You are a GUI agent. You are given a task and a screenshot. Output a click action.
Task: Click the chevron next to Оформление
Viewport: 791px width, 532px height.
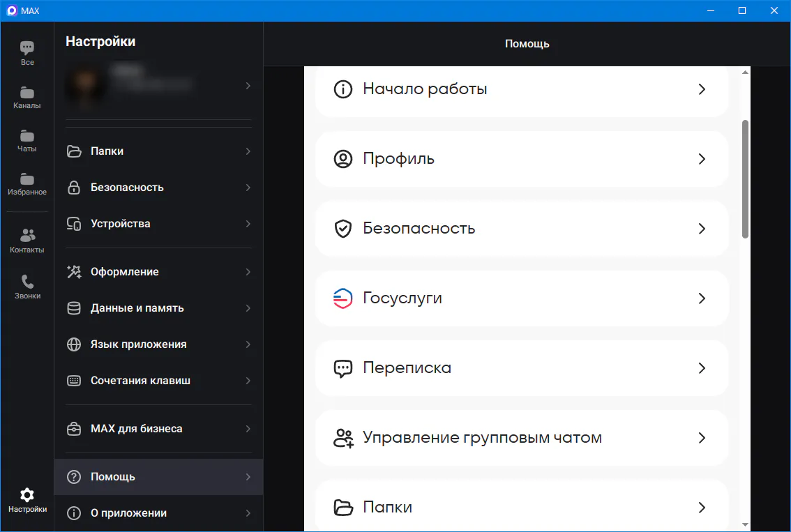[x=248, y=272]
